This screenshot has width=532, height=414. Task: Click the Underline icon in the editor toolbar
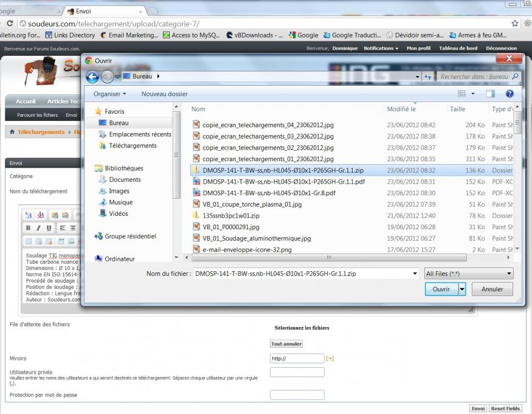pos(49,228)
